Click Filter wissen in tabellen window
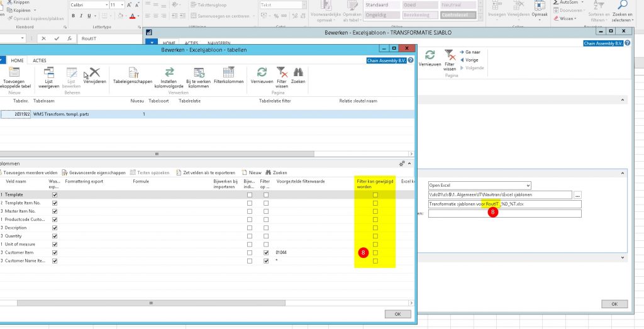 (282, 77)
